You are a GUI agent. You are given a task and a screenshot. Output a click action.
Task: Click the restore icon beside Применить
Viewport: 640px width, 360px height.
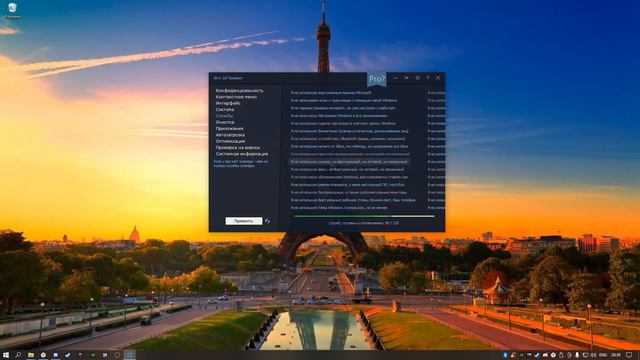pos(267,221)
